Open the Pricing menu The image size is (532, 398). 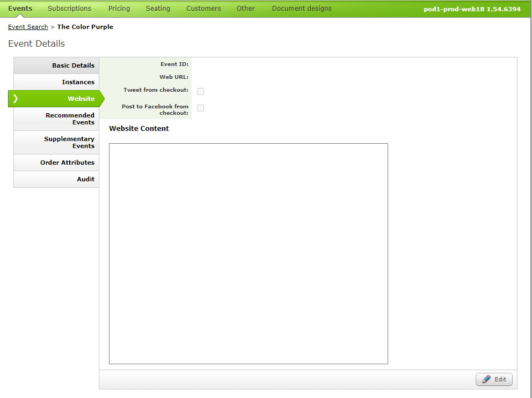click(119, 9)
